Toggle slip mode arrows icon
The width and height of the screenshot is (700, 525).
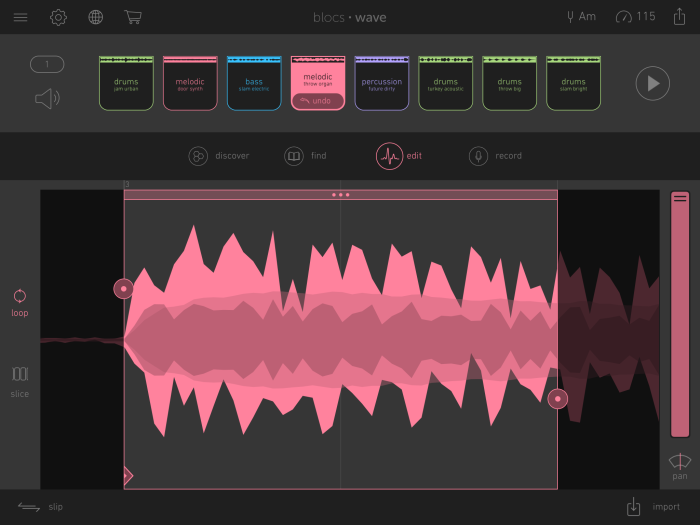29,507
